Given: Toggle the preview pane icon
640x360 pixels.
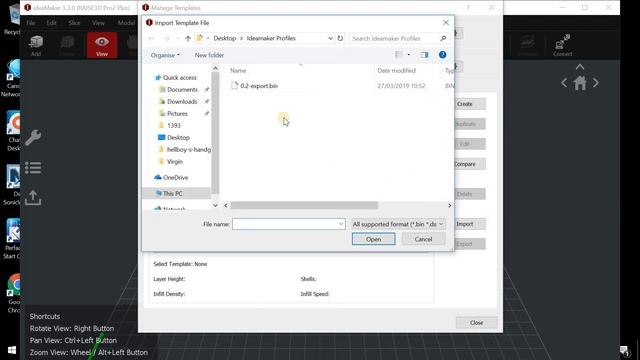Looking at the screenshot, I should coord(424,55).
